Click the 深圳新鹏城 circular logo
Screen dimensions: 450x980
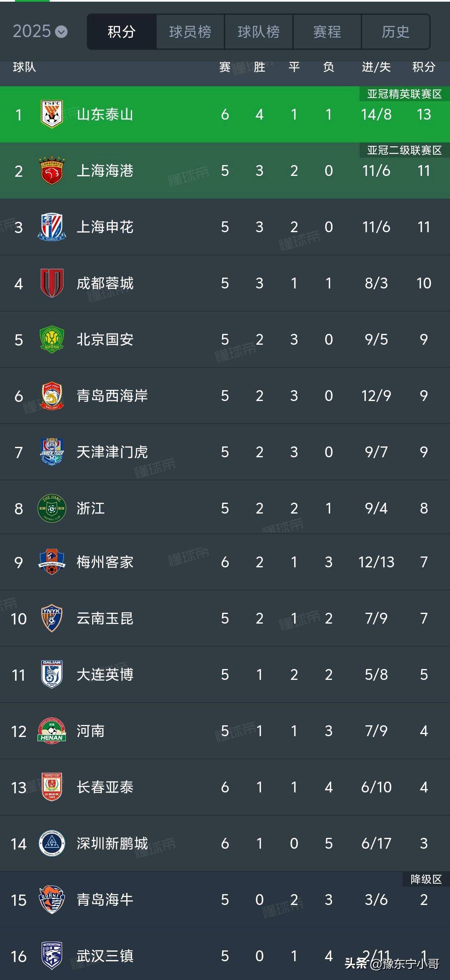pyautogui.click(x=52, y=843)
